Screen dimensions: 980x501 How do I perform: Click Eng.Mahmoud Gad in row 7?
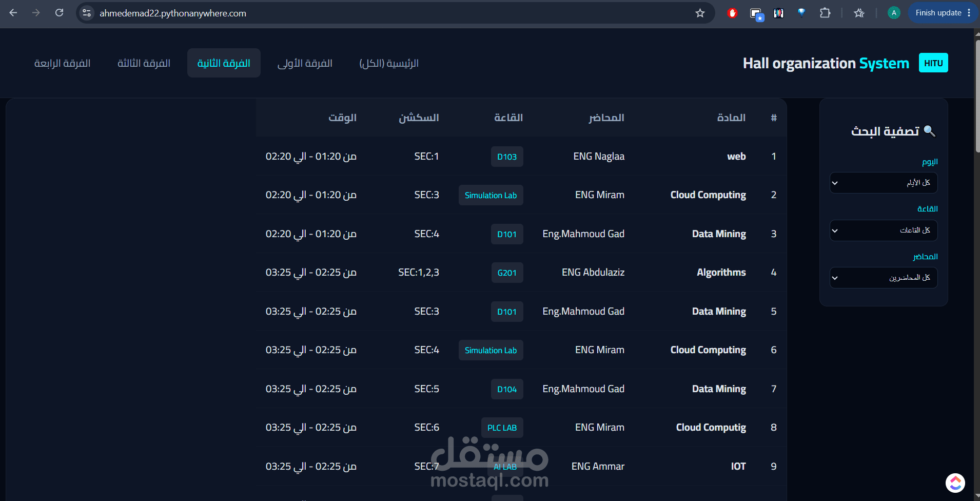click(583, 389)
